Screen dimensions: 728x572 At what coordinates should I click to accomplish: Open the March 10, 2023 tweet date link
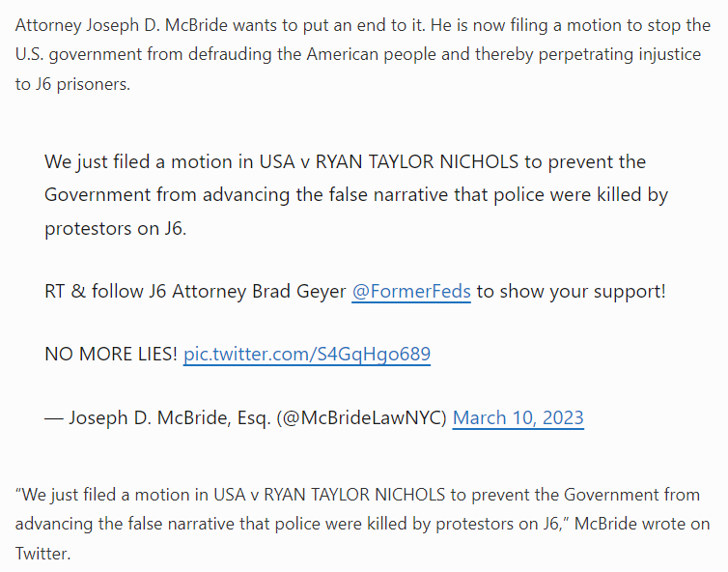tap(518, 417)
